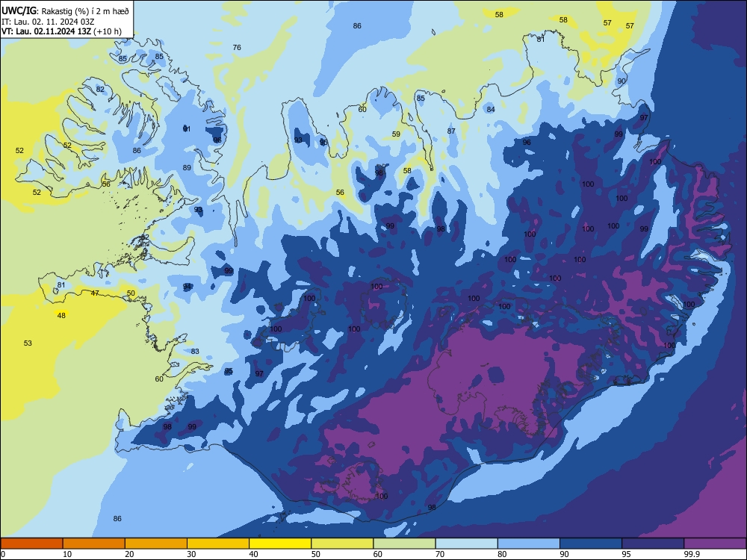Click the '87' humidity value on map
The height and width of the screenshot is (560, 747).
click(451, 131)
